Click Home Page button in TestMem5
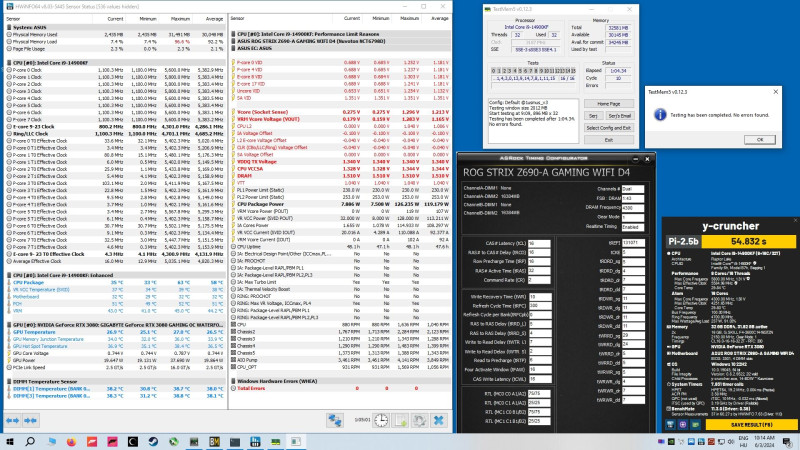 [x=609, y=104]
